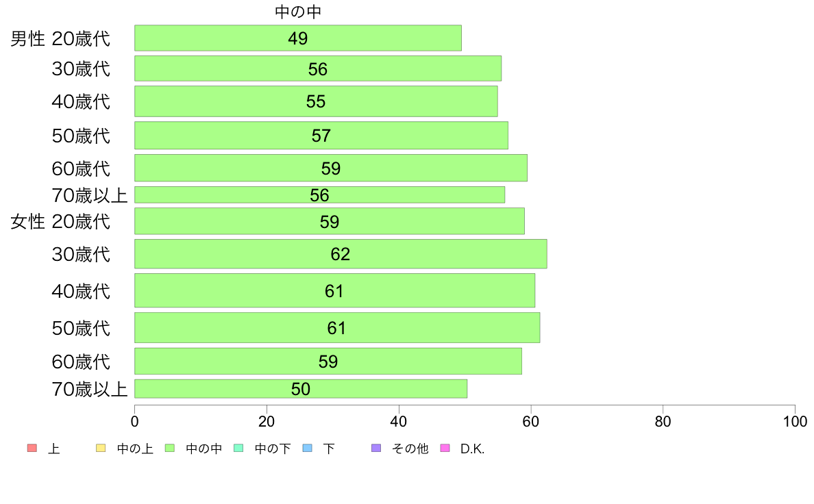This screenshot has width=814, height=504.
Task: Select the 男性 20歳代 bar showing 49
Action: [298, 38]
